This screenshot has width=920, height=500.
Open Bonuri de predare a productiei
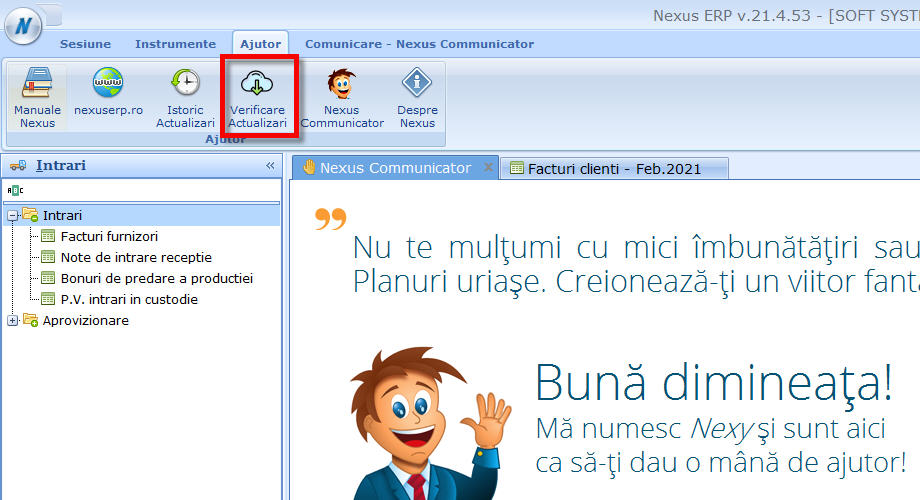click(x=157, y=278)
